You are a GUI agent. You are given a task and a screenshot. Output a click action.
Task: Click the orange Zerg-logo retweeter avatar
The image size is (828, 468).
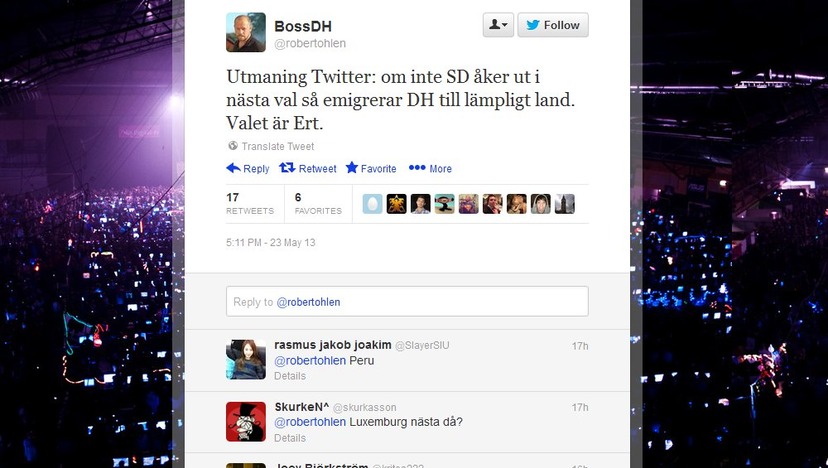(x=397, y=204)
